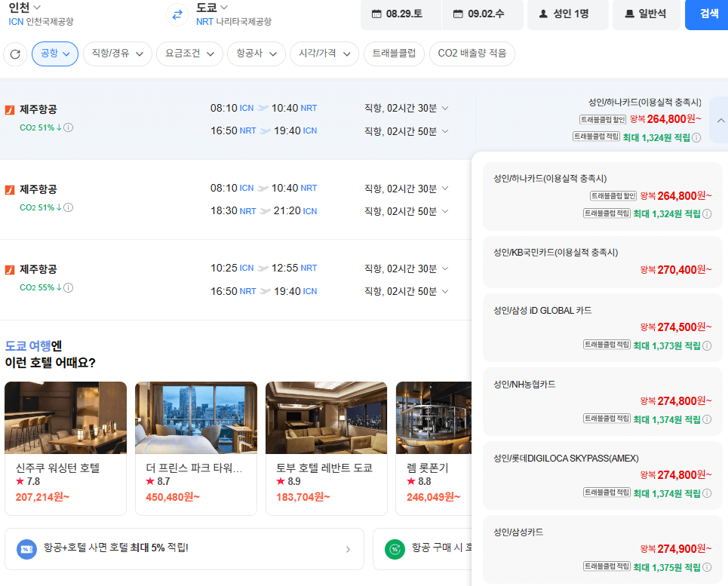Click the coupon icon in 항공+호텔 banner

(x=27, y=549)
